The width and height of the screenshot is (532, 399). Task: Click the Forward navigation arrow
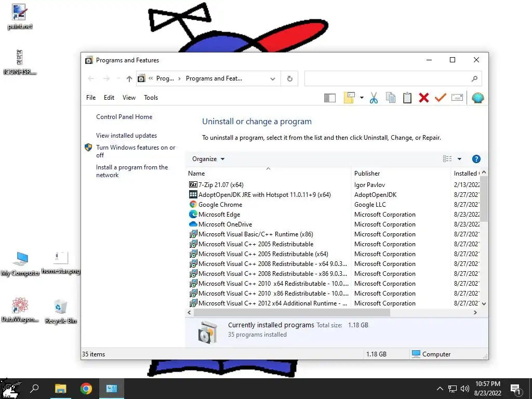(106, 79)
